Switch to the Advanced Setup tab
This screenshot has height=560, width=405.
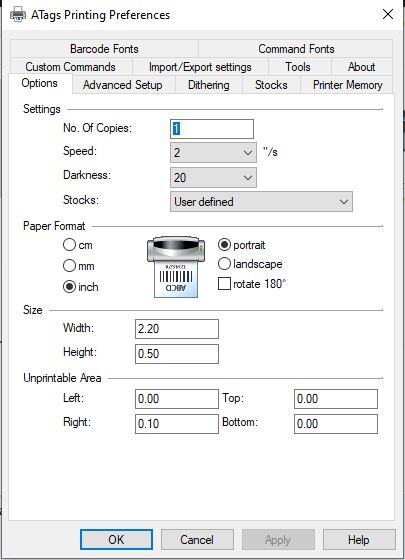pyautogui.click(x=123, y=85)
